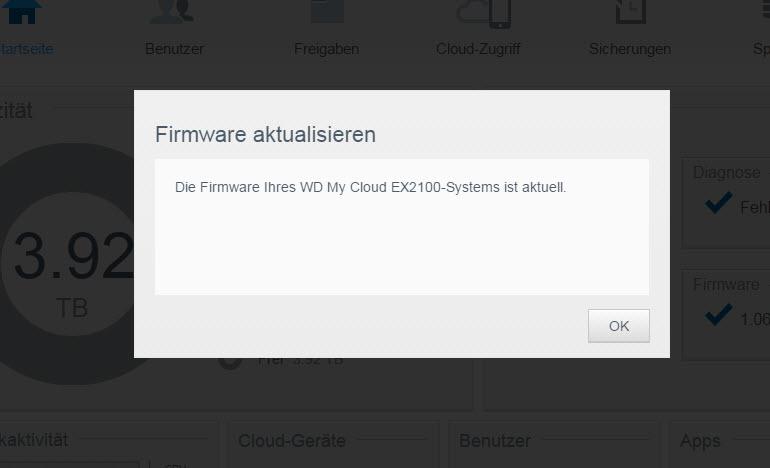770x468 pixels.
Task: Click the Firmware checkmark icon
Action: click(718, 314)
